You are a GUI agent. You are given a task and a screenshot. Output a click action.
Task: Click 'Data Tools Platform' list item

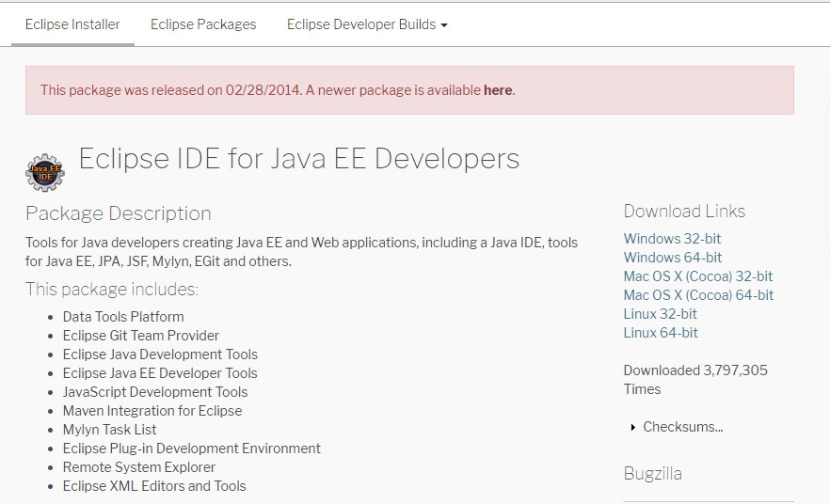coord(123,317)
